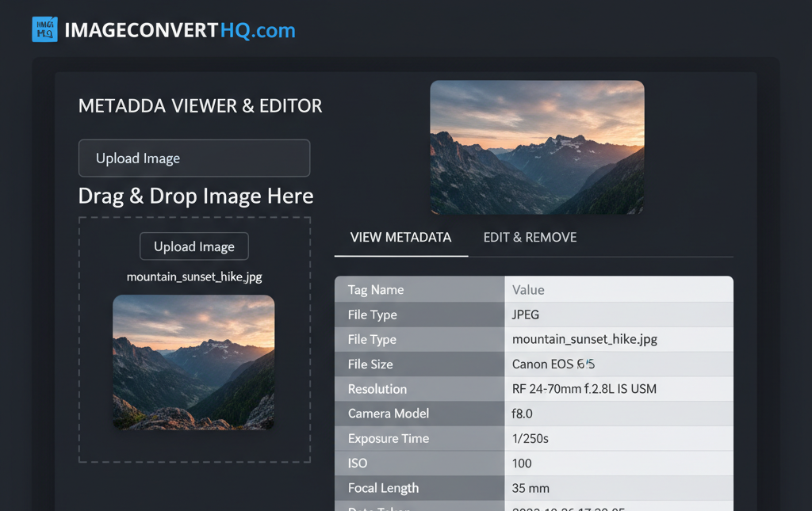
Task: Click the Resolution row value
Action: coord(555,388)
